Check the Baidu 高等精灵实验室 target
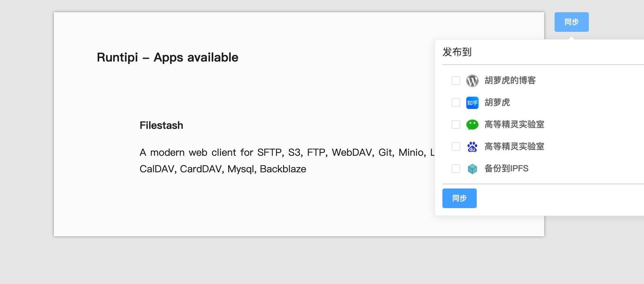The image size is (644, 284). 456,146
